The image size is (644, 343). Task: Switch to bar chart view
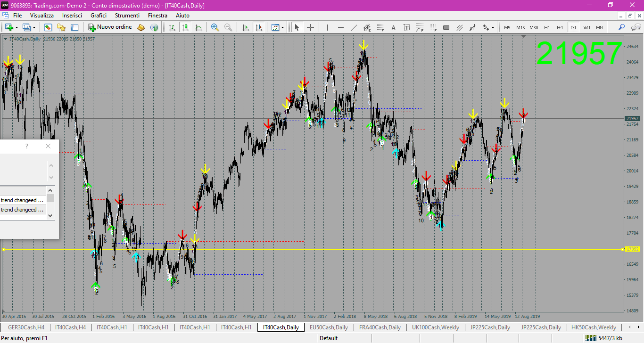172,27
